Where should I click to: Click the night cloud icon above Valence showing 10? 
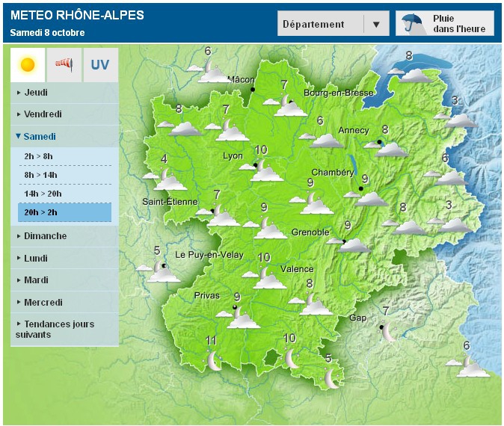pyautogui.click(x=265, y=278)
